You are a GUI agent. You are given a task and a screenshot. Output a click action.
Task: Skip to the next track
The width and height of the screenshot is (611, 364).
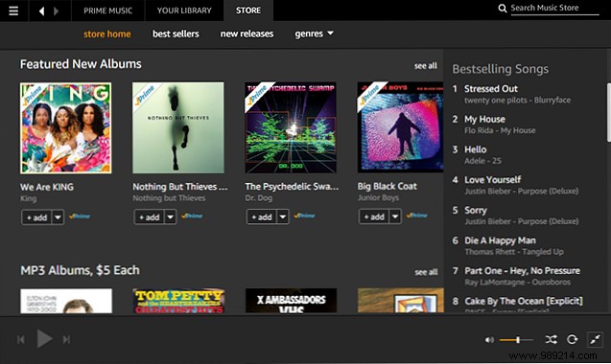pyautogui.click(x=66, y=339)
